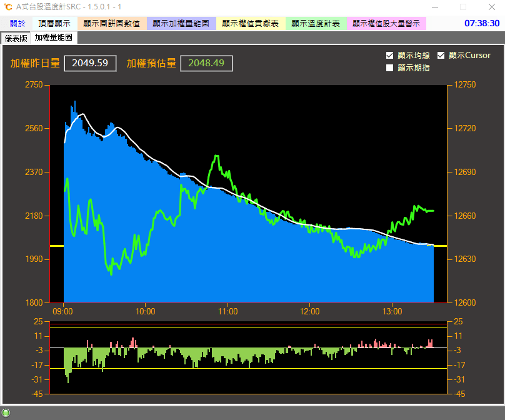Close the application window
The width and height of the screenshot is (505, 420).
pos(491,7)
